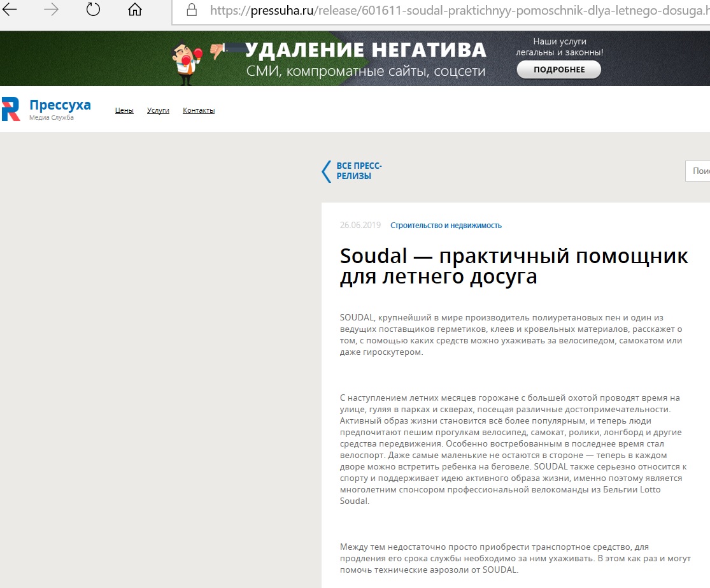Click the blue back chevron icon
Image resolution: width=710 pixels, height=588 pixels.
[326, 171]
